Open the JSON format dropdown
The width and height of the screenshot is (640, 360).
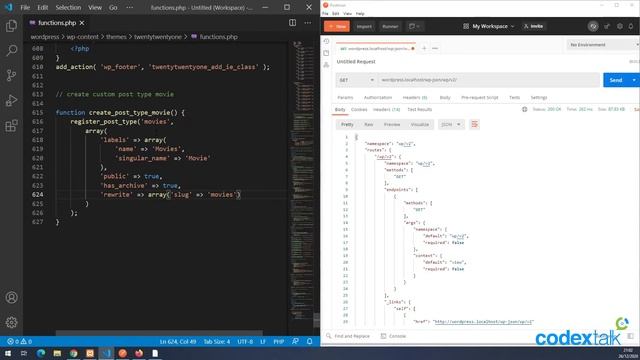[451, 124]
